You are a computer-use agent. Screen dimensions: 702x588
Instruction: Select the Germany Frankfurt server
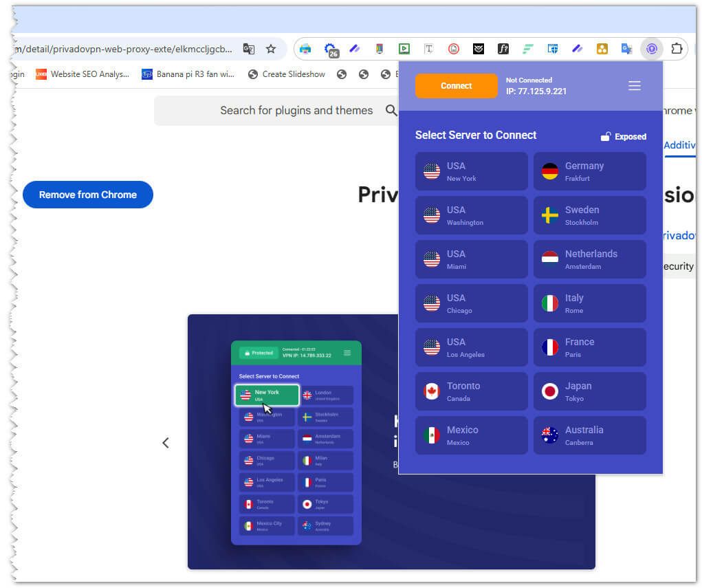coord(589,171)
